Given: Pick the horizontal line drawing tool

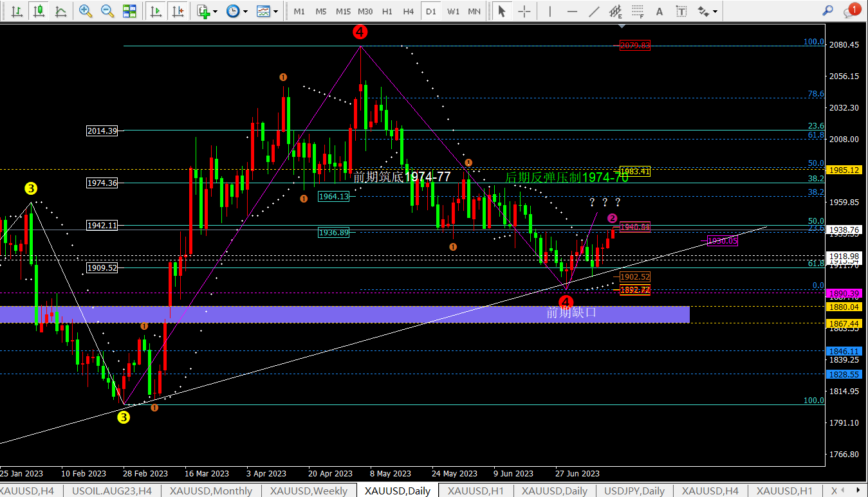Looking at the screenshot, I should (x=572, y=11).
